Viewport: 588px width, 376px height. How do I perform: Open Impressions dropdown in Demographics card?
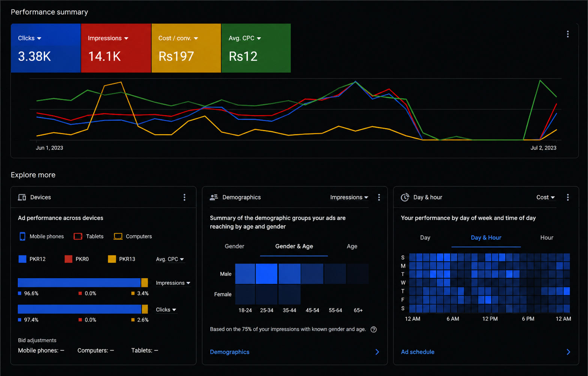point(349,197)
